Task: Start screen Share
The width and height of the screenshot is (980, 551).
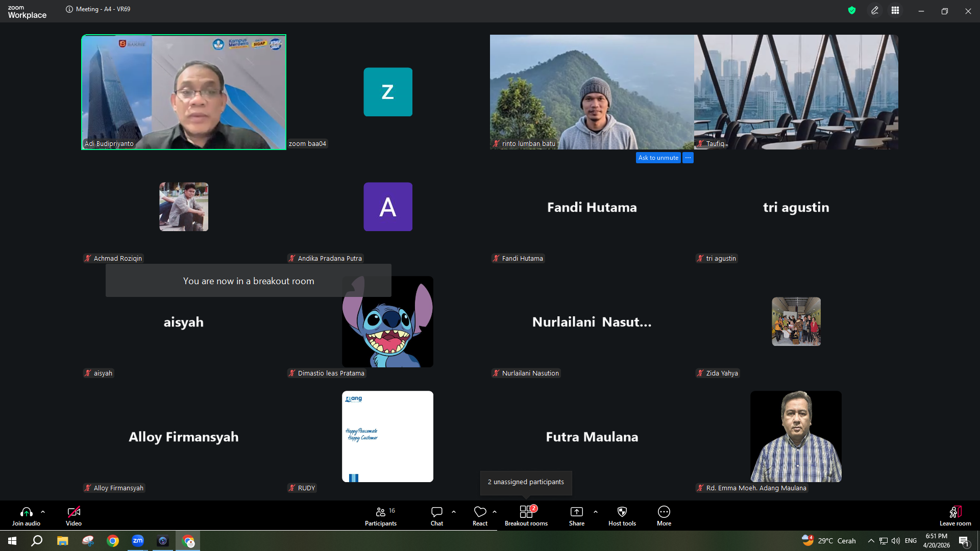Action: (x=577, y=516)
